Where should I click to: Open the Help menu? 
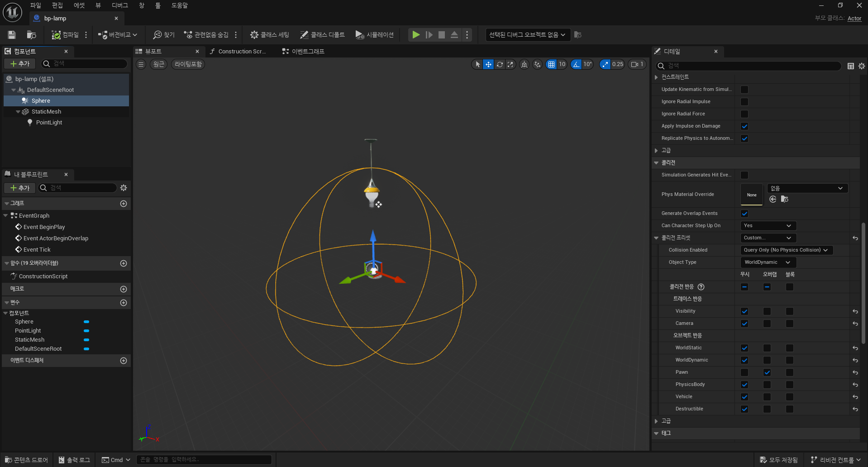coord(180,5)
